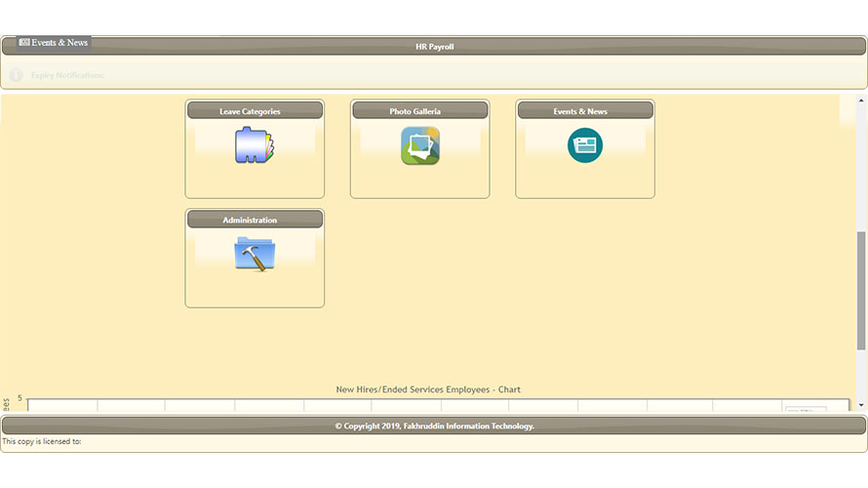This screenshot has height=488, width=868.
Task: Click the New Hires/Ended Services chart title
Action: click(428, 389)
